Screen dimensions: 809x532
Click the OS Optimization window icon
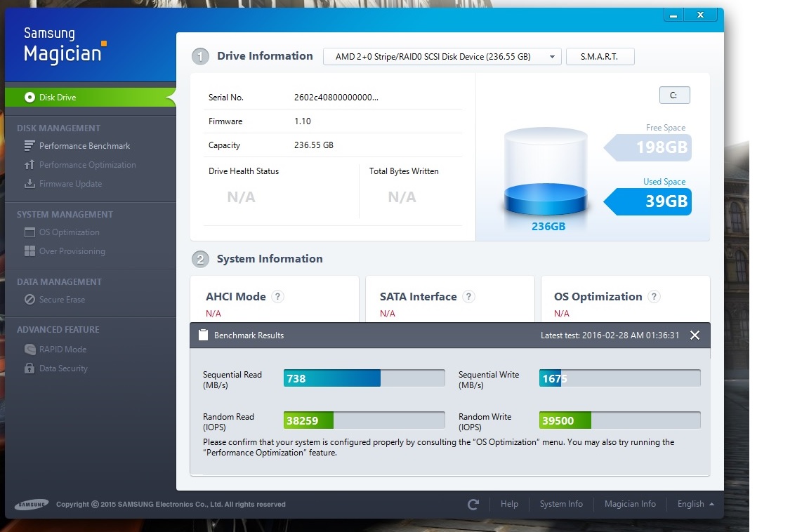click(x=29, y=232)
